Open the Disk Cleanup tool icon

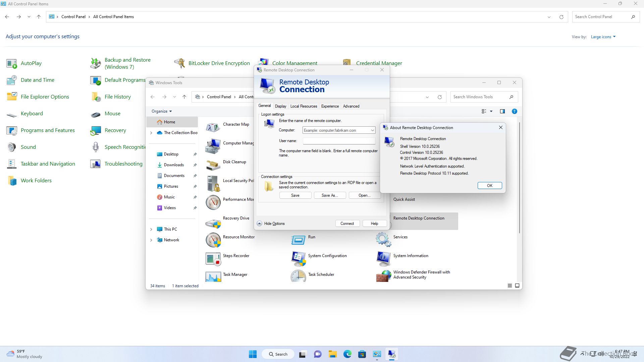click(x=213, y=165)
